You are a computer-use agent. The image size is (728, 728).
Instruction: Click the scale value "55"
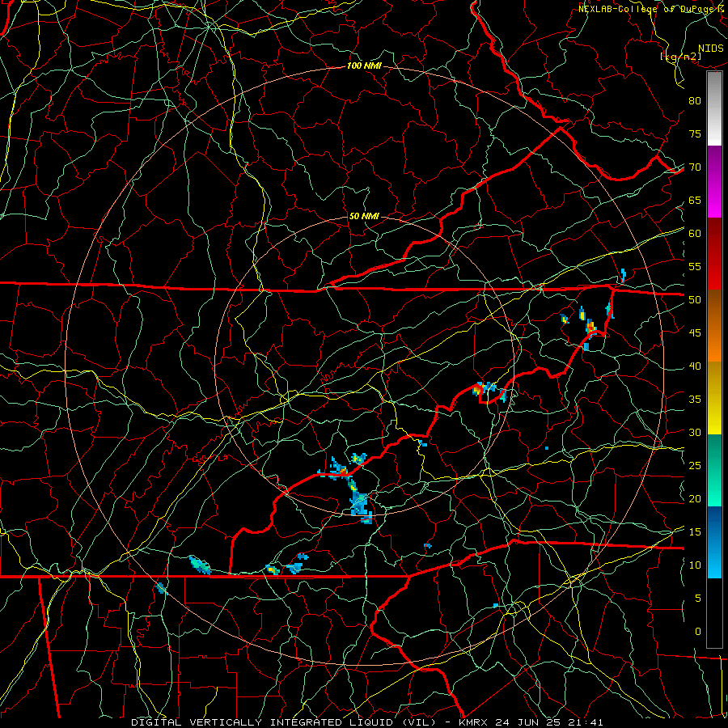pos(695,266)
